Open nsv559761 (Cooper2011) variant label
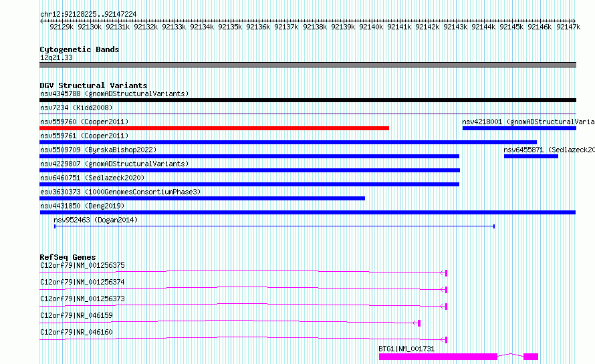The width and height of the screenshot is (595, 364). (84, 136)
